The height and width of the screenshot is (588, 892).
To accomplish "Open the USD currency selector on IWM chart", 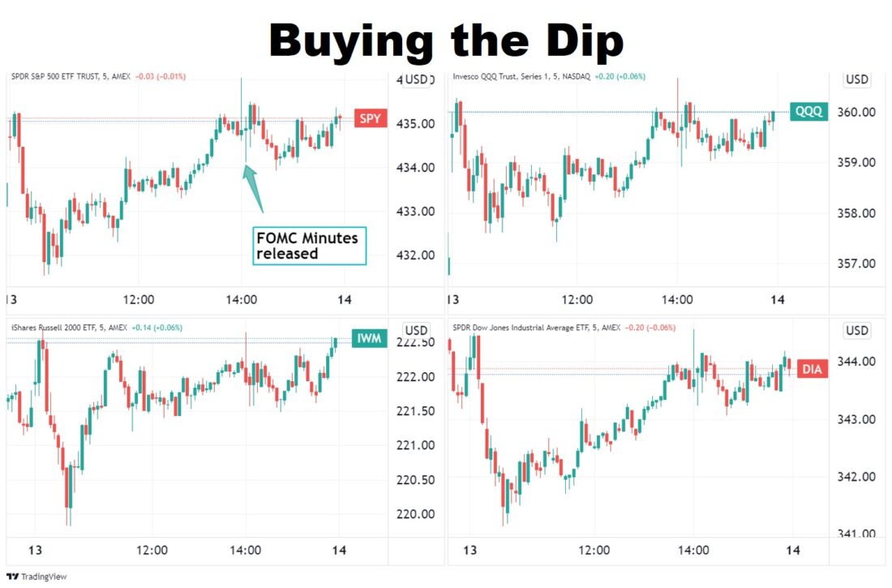I will point(417,330).
